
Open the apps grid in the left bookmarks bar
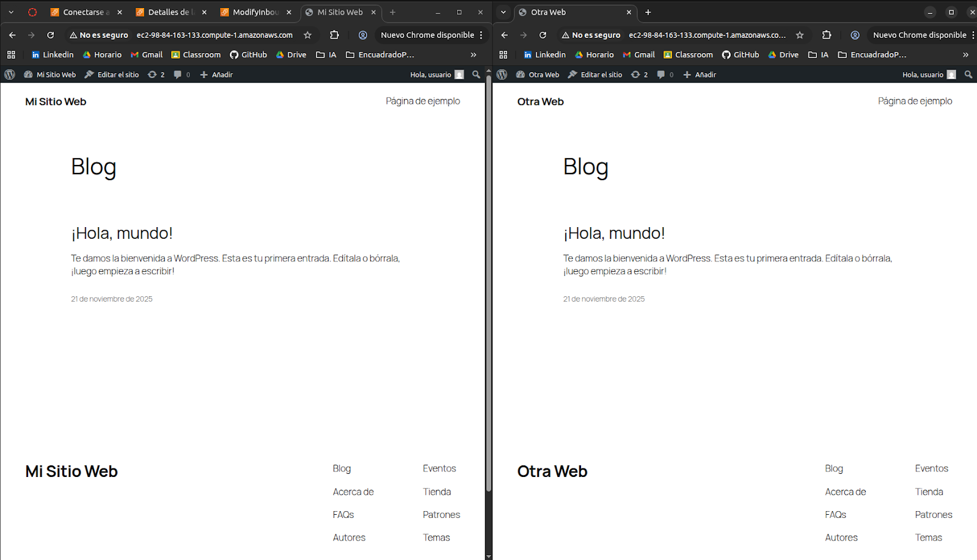[x=11, y=55]
